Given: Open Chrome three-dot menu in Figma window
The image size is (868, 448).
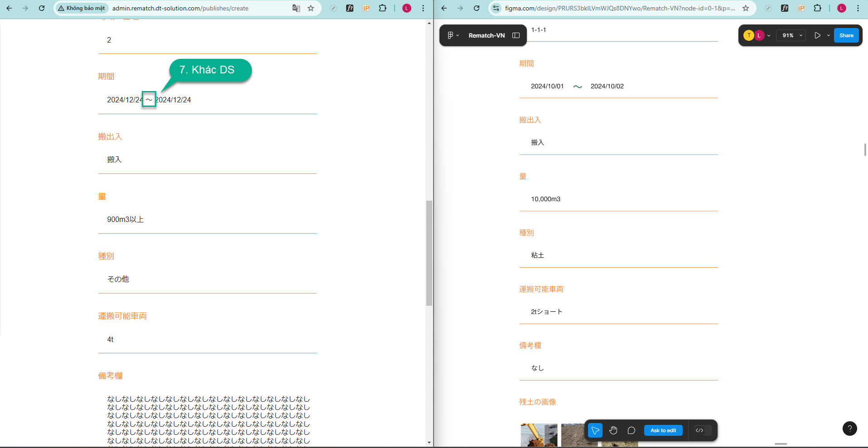Looking at the screenshot, I should (x=858, y=8).
